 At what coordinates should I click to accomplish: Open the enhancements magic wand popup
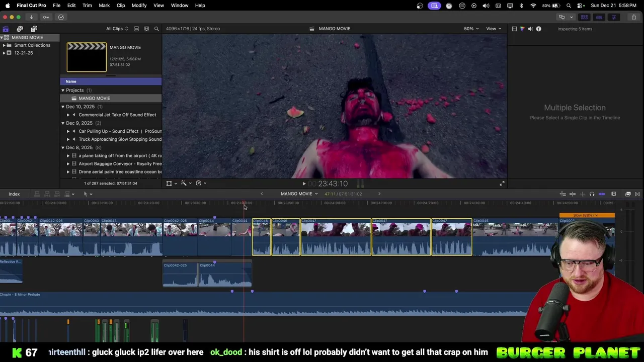186,184
